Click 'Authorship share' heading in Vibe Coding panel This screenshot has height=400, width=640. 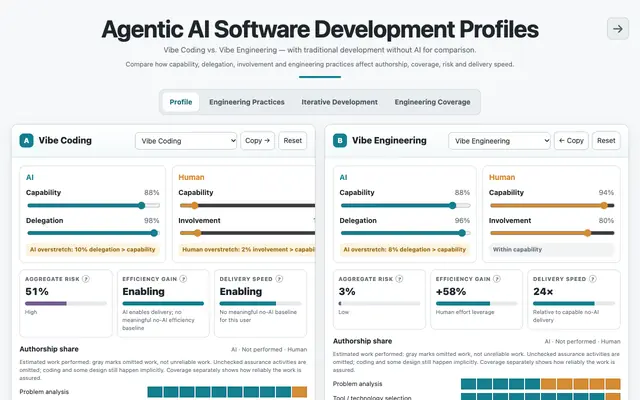click(x=49, y=349)
